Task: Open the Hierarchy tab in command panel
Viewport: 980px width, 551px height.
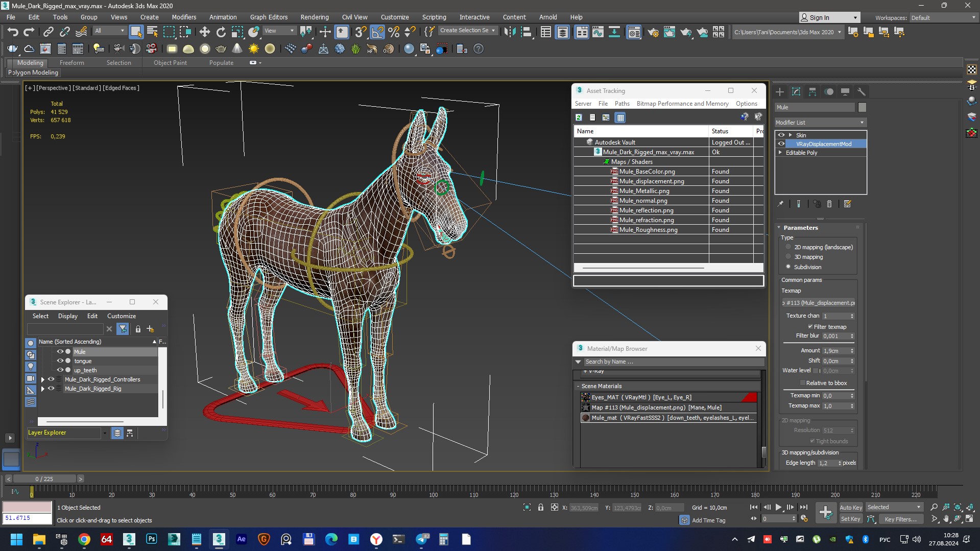Action: click(812, 92)
